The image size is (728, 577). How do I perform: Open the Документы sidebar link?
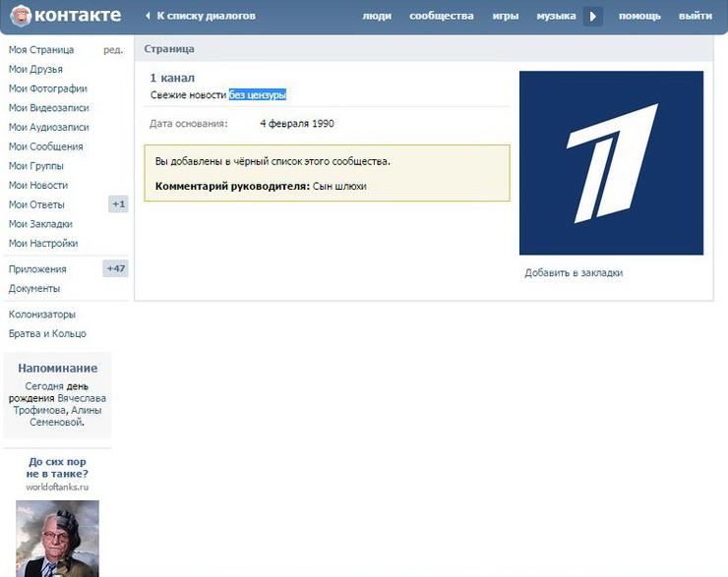click(34, 288)
